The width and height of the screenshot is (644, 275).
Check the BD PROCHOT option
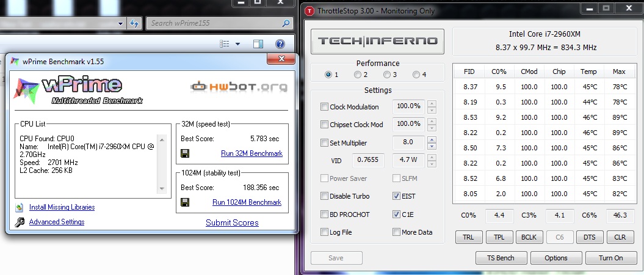[x=325, y=214]
